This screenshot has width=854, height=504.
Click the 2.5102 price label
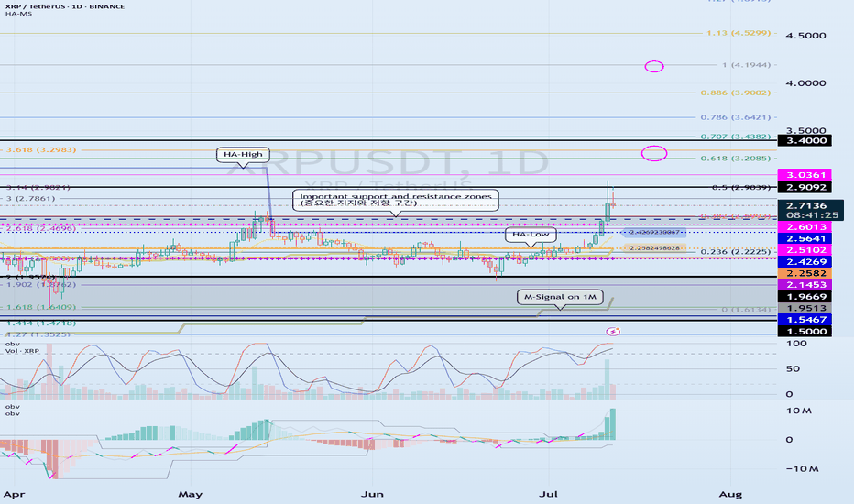click(805, 250)
